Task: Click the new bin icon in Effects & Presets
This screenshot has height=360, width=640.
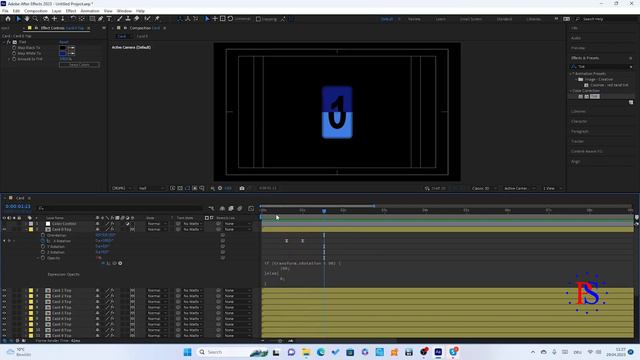Action: [631, 102]
